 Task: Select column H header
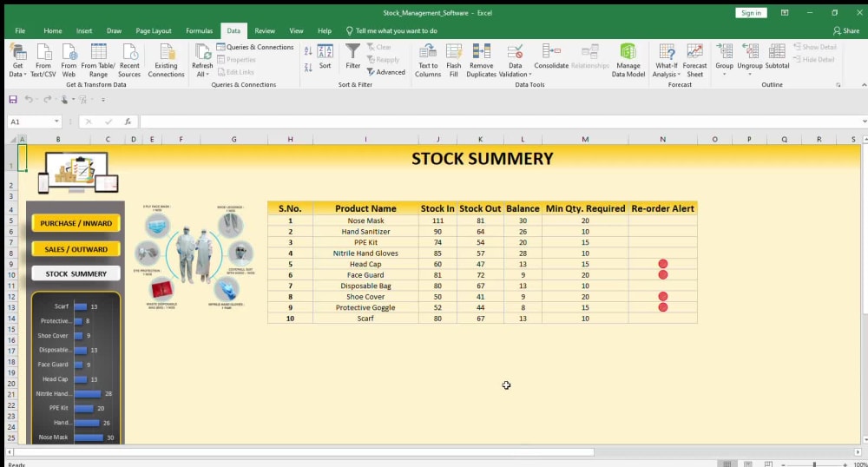(x=290, y=139)
